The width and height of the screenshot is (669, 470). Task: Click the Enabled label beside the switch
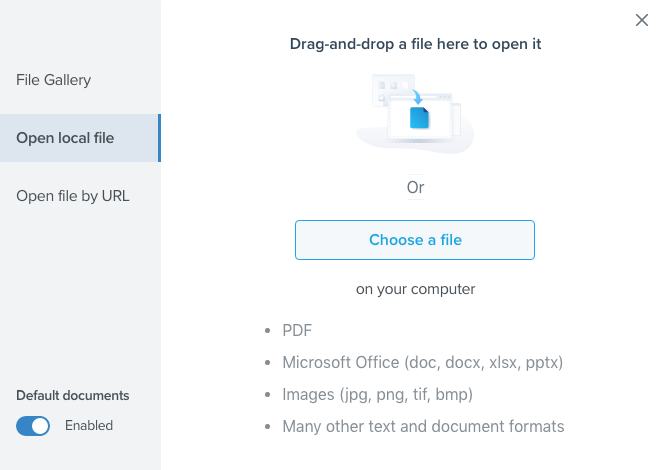pos(89,426)
